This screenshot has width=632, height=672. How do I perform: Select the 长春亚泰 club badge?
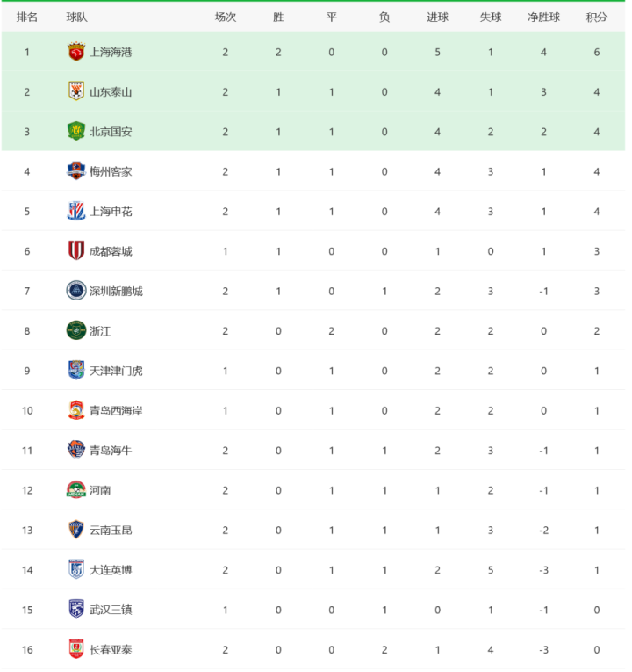[x=76, y=649]
